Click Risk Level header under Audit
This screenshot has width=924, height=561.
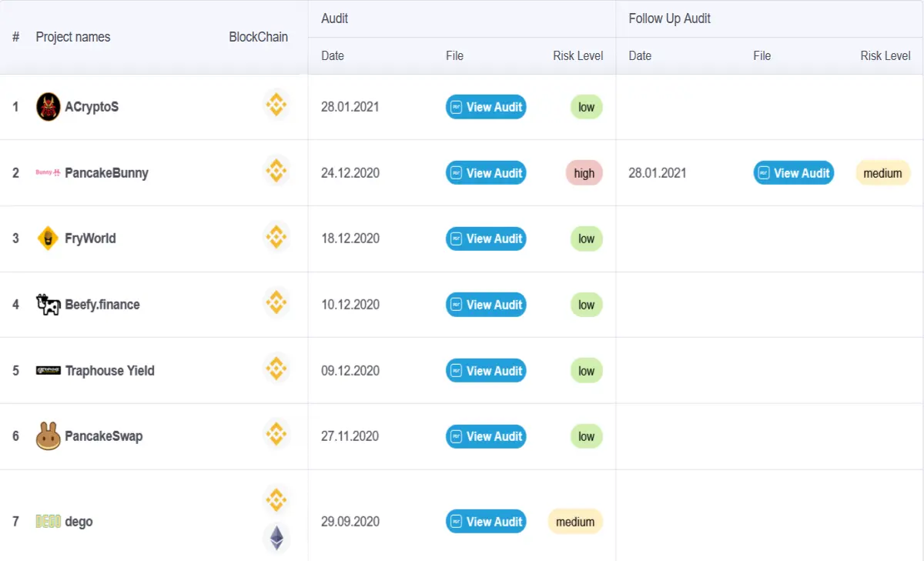coord(578,55)
